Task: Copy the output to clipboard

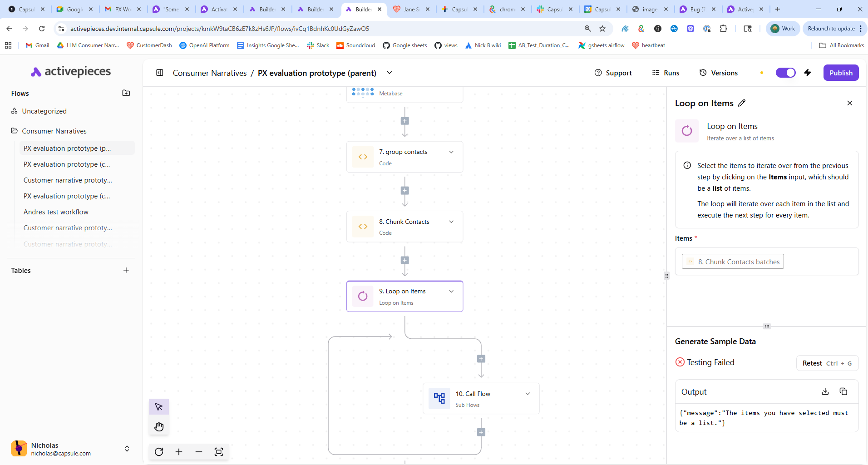Action: point(843,391)
